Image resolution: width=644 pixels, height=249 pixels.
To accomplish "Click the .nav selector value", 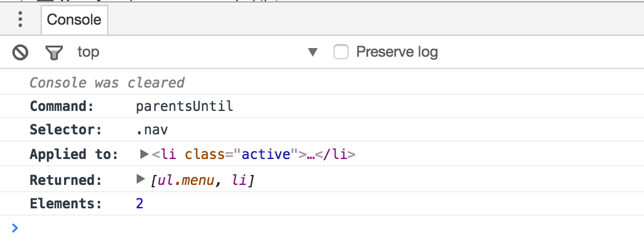I will point(151,130).
